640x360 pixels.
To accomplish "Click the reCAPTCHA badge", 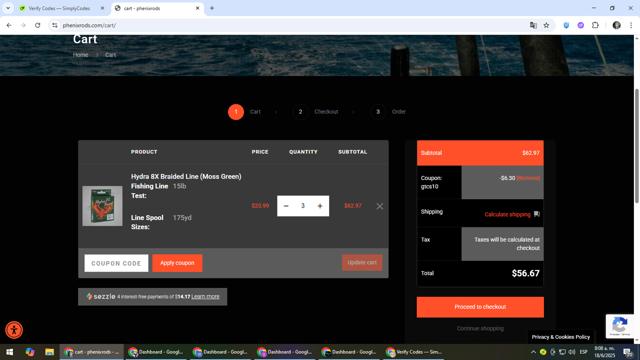I will pyautogui.click(x=620, y=326).
